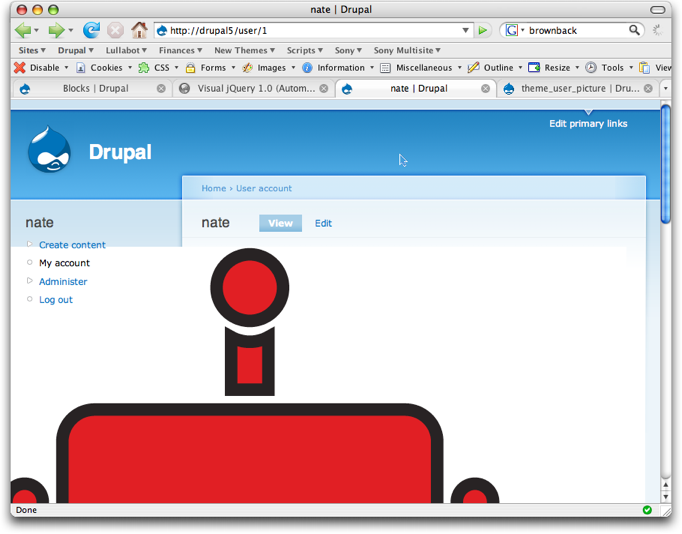This screenshot has width=682, height=534.
Task: Click the Outline pencil icon
Action: [473, 67]
